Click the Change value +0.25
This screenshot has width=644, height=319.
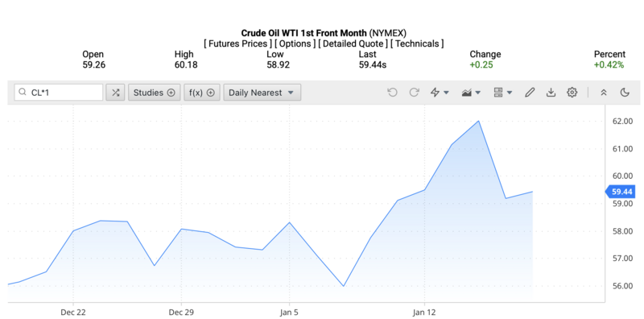point(481,65)
